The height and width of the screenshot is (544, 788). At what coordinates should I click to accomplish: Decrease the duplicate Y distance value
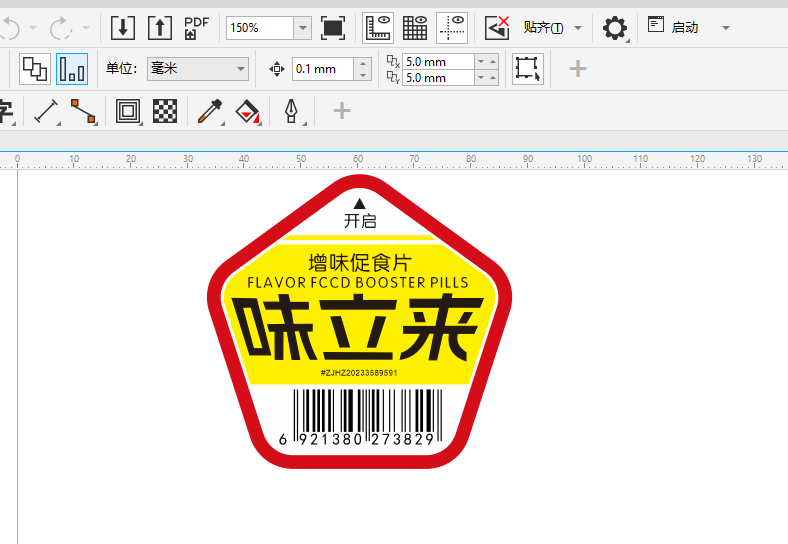pos(481,77)
